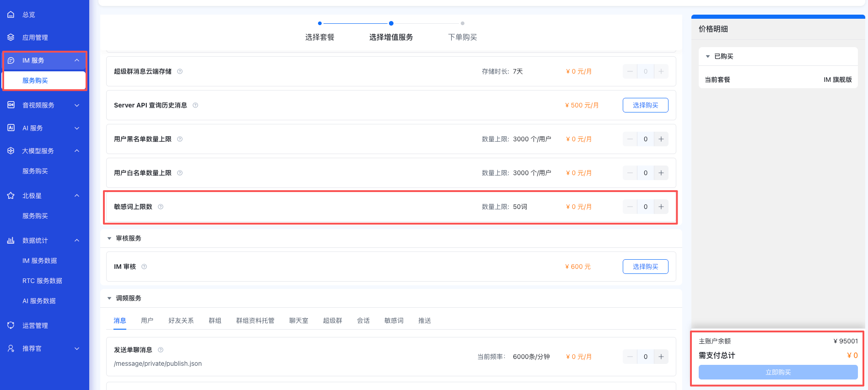This screenshot has height=390, width=868.
Task: Decrease 用户白名单数量上限 quantity with minus
Action: pyautogui.click(x=630, y=173)
